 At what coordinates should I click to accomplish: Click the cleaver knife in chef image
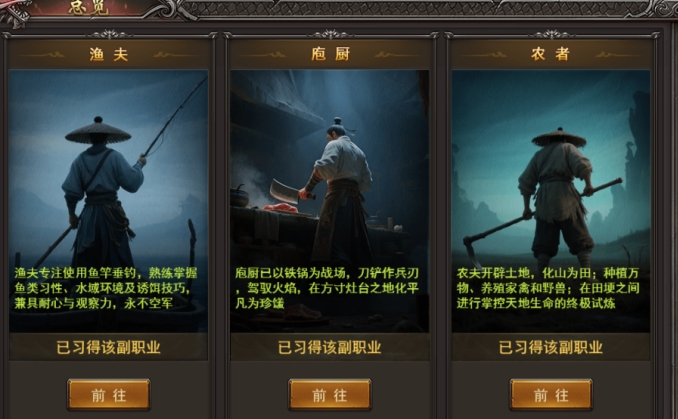[285, 191]
